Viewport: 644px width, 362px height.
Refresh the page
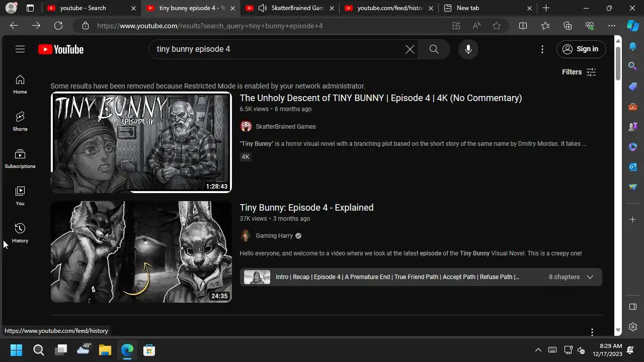(58, 26)
